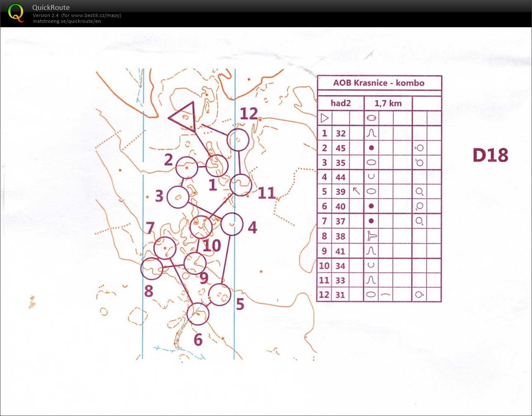This screenshot has width=532, height=416.
Task: Select control circle 12 on the map
Action: (x=238, y=139)
